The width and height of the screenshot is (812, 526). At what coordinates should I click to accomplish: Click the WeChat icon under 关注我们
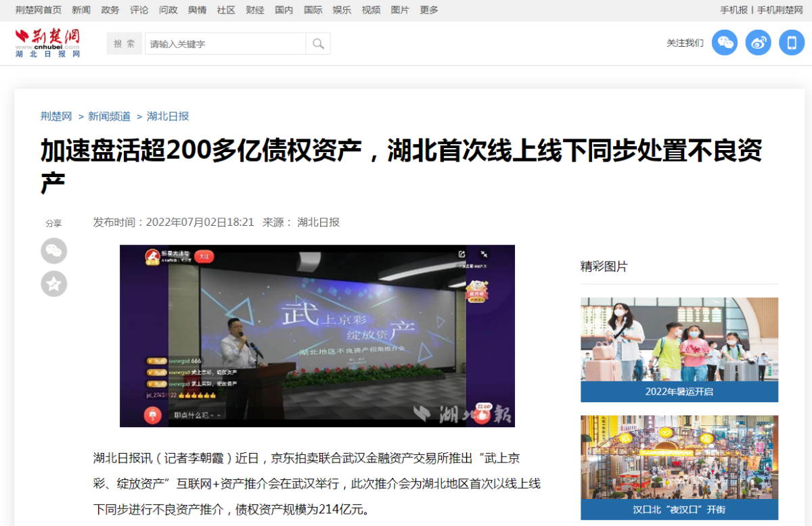(725, 43)
